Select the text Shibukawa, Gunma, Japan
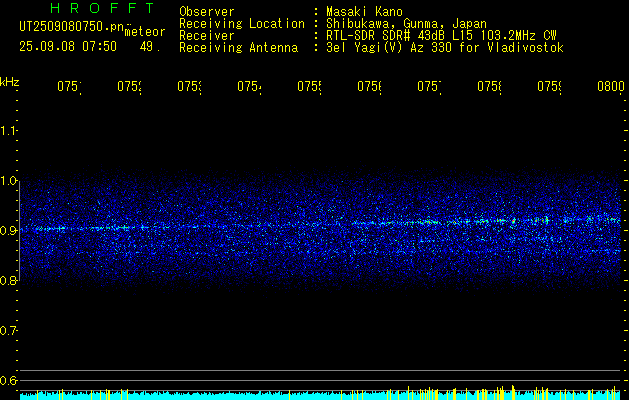Viewport: 629px width, 400px height. 406,24
